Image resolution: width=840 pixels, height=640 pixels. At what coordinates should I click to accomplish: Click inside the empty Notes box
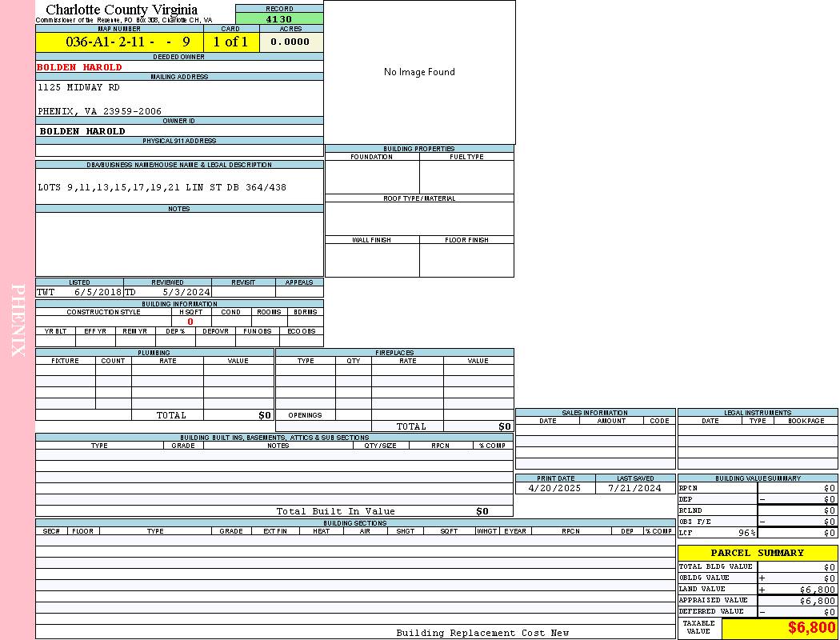point(179,244)
